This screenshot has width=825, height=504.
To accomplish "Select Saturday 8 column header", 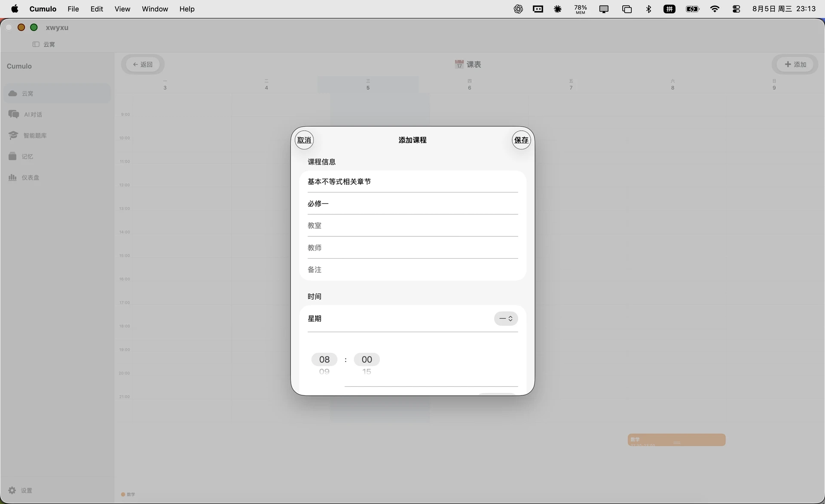I will [x=673, y=85].
